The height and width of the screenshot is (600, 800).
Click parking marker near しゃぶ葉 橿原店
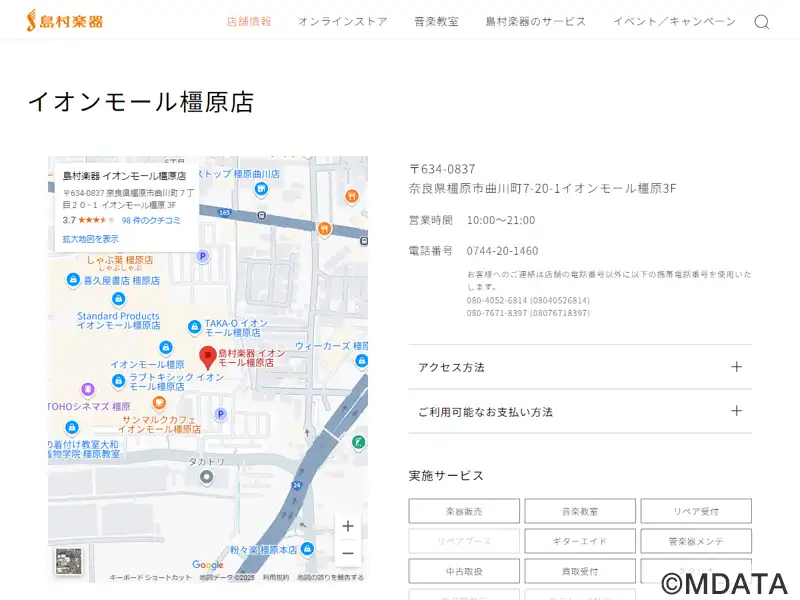[203, 256]
